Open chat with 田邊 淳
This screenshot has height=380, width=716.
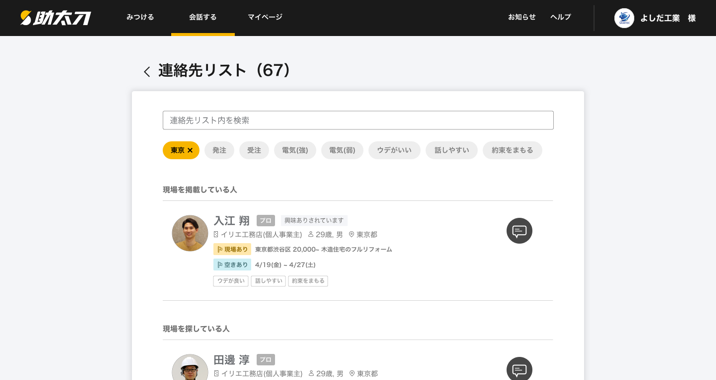pos(519,368)
